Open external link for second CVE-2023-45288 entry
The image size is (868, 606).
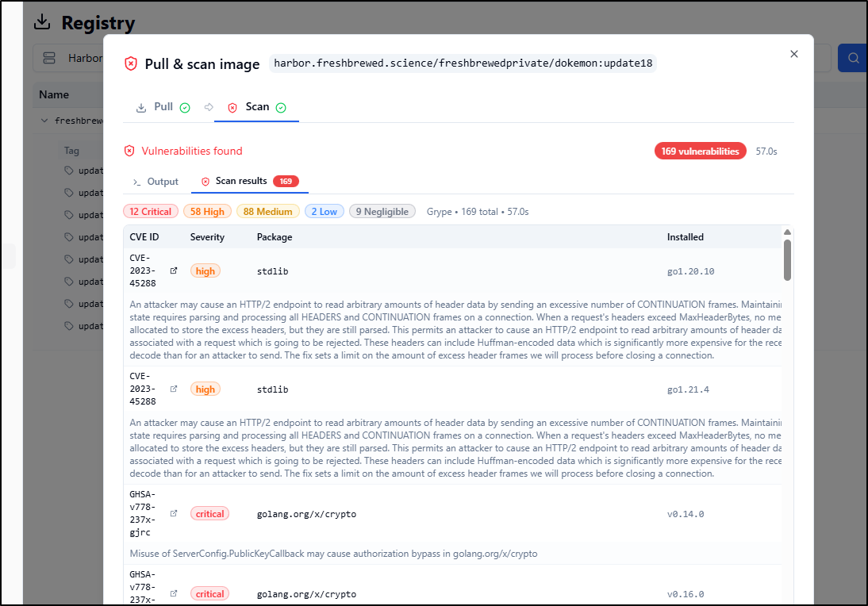(174, 389)
